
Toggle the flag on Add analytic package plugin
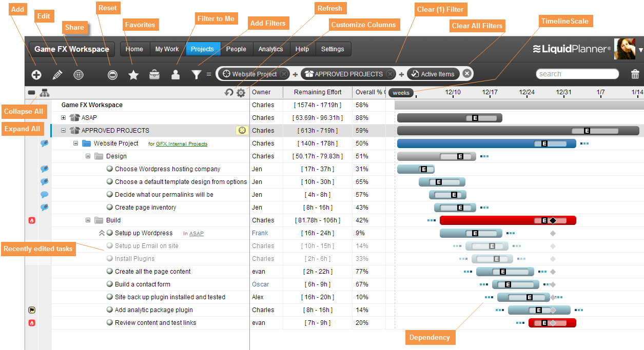31,310
